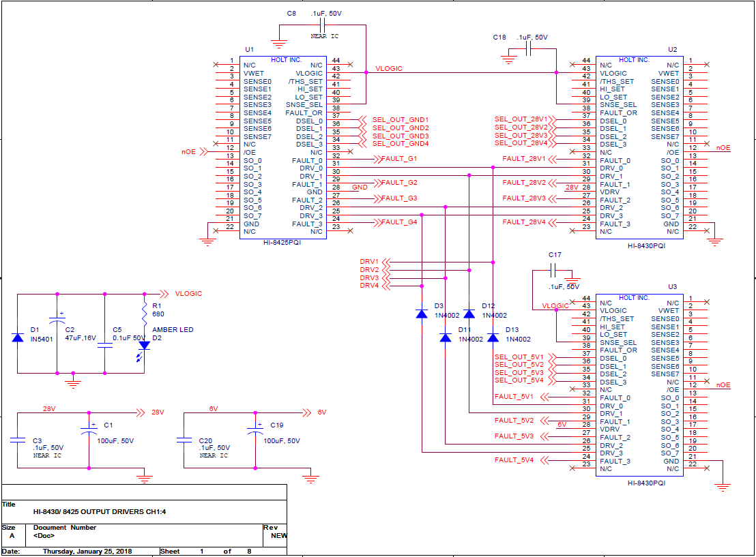Screen dimensions: 756x557
Task: Click the SEL_OUT_5V1 net label
Action: tap(519, 357)
